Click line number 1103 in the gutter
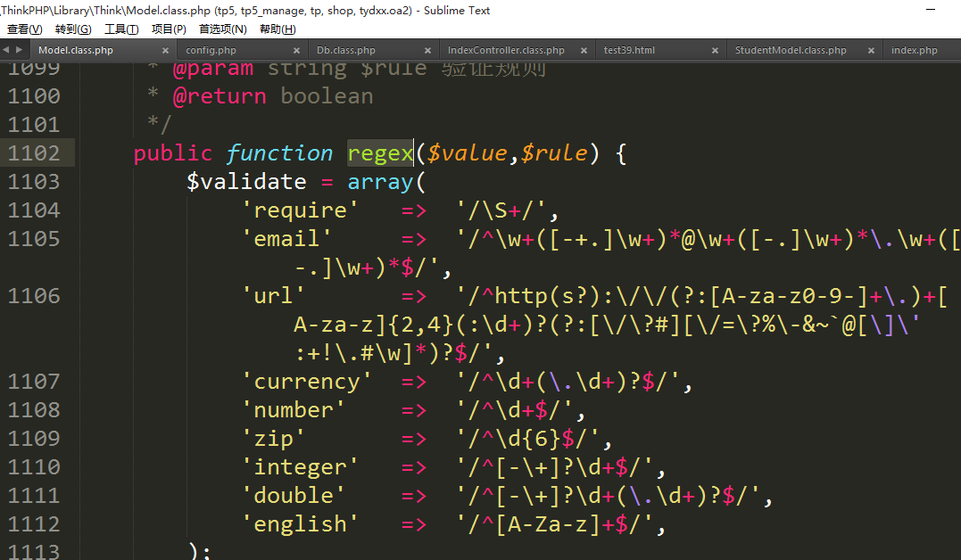Screen dimensions: 961x560 (x=34, y=182)
